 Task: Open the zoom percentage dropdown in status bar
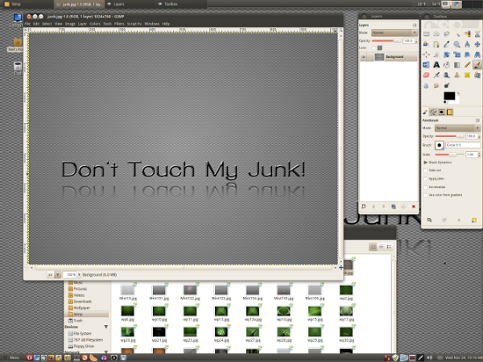click(x=79, y=275)
